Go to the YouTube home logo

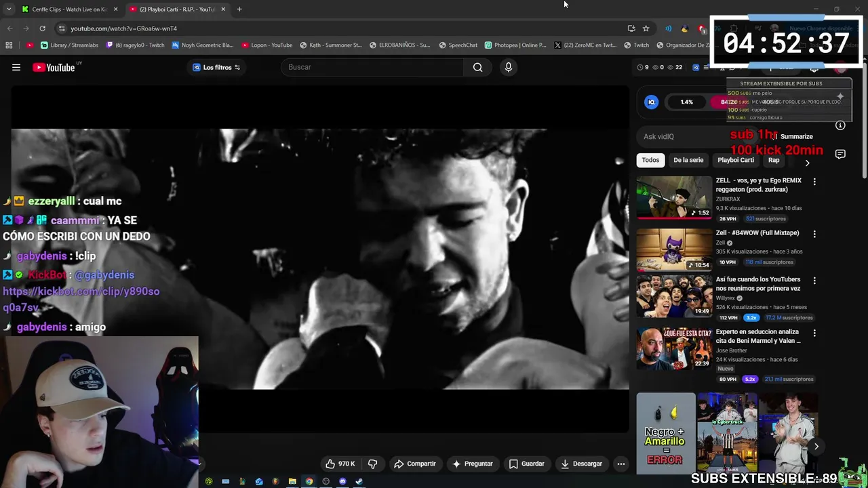click(54, 67)
